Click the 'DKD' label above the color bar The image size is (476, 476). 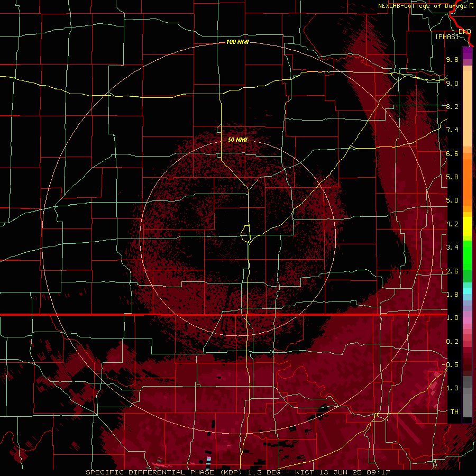point(465,32)
